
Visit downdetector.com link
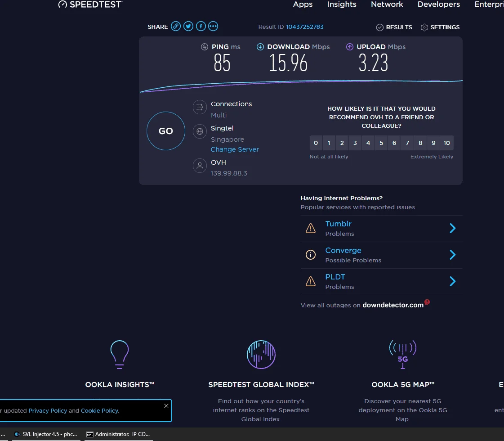393,305
